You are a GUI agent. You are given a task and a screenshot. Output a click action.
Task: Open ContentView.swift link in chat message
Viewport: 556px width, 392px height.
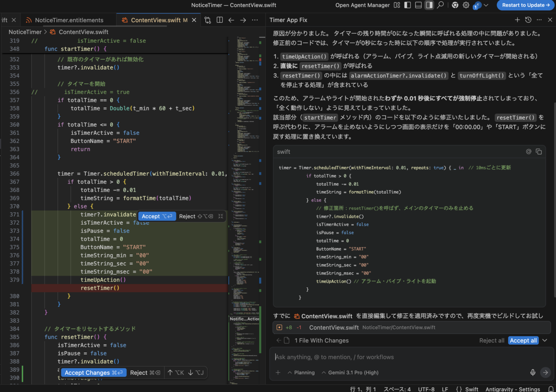[x=323, y=316]
